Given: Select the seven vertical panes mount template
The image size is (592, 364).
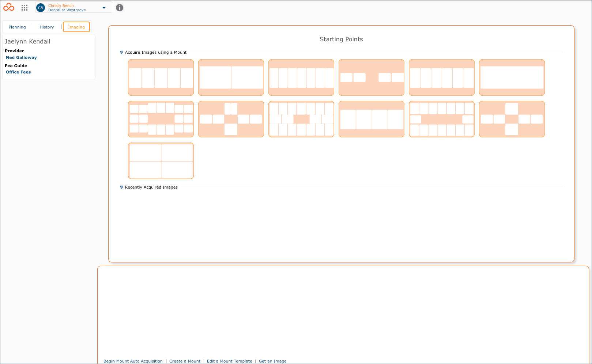Looking at the screenshot, I should coord(301,77).
